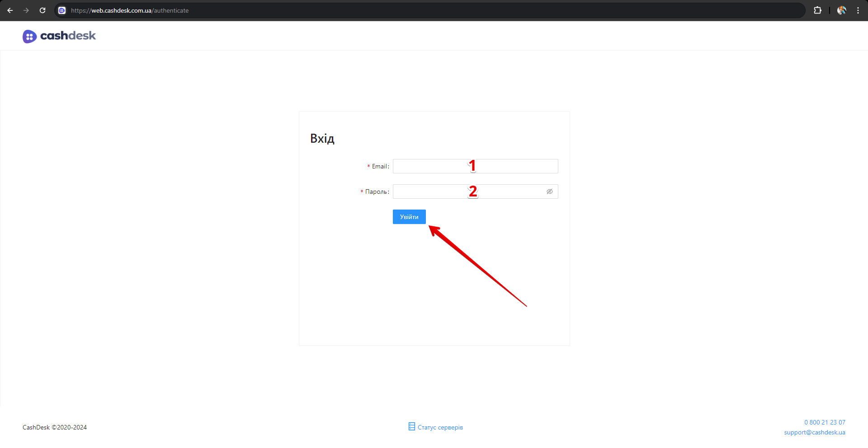Image resolution: width=868 pixels, height=448 pixels.
Task: Toggle password visibility eye icon
Action: click(x=549, y=191)
